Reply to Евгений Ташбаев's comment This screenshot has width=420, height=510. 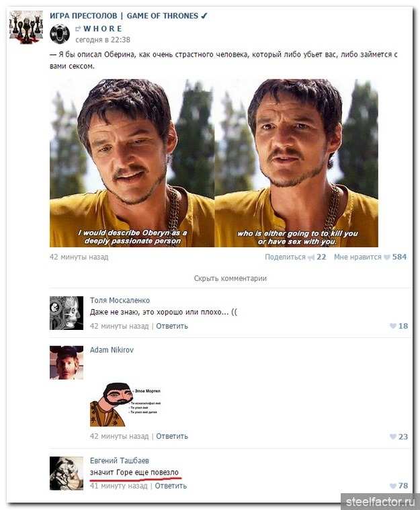point(171,486)
